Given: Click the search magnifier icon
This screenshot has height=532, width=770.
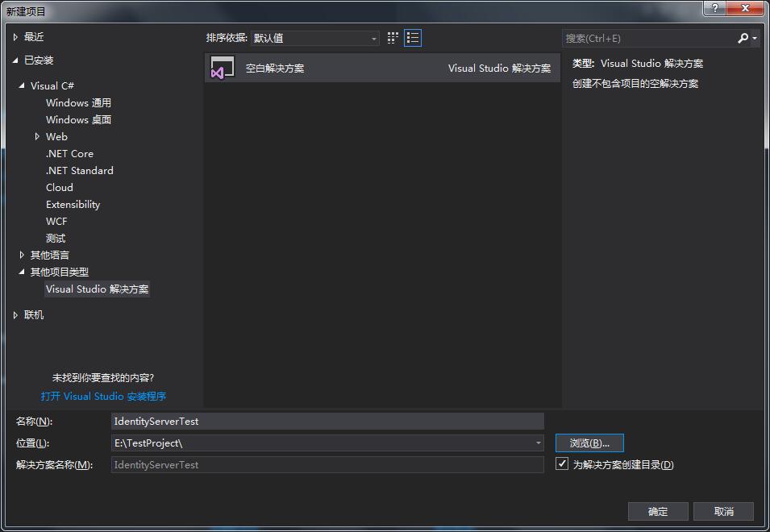Looking at the screenshot, I should click(743, 38).
